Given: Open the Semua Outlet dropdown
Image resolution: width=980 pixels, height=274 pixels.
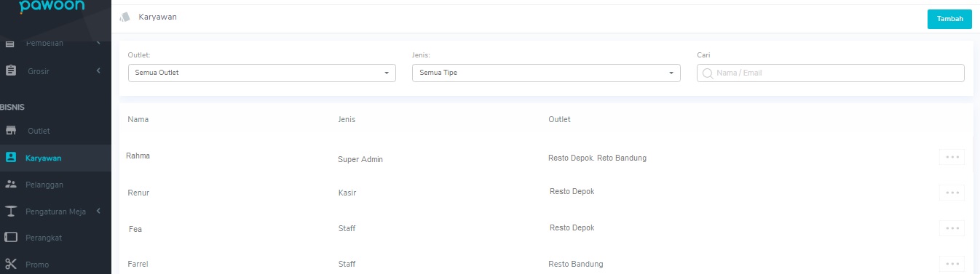Looking at the screenshot, I should click(x=261, y=73).
